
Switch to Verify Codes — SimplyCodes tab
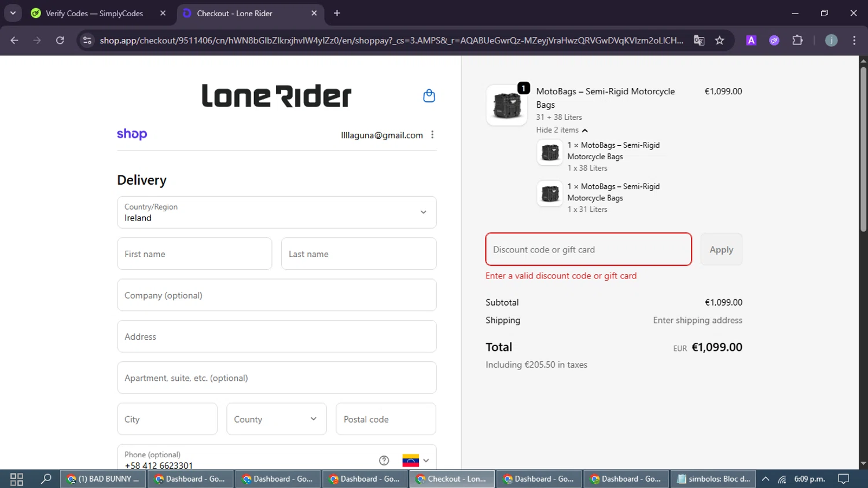tap(94, 13)
